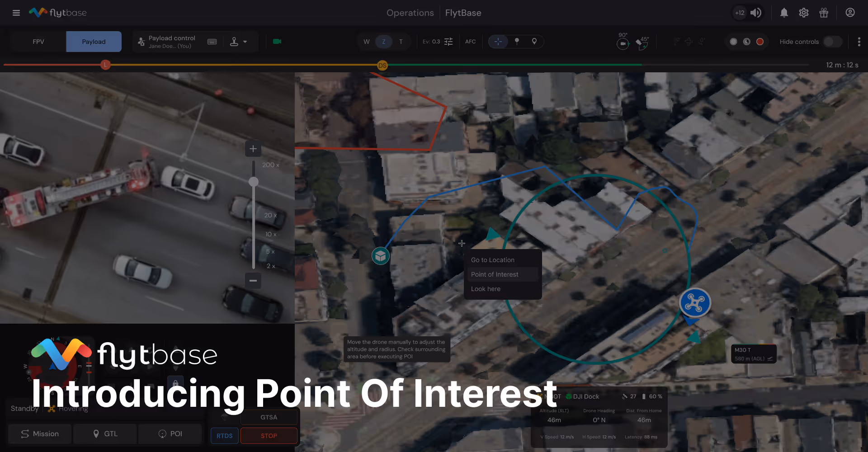
Task: Click the joystick control icon
Action: pyautogui.click(x=234, y=42)
